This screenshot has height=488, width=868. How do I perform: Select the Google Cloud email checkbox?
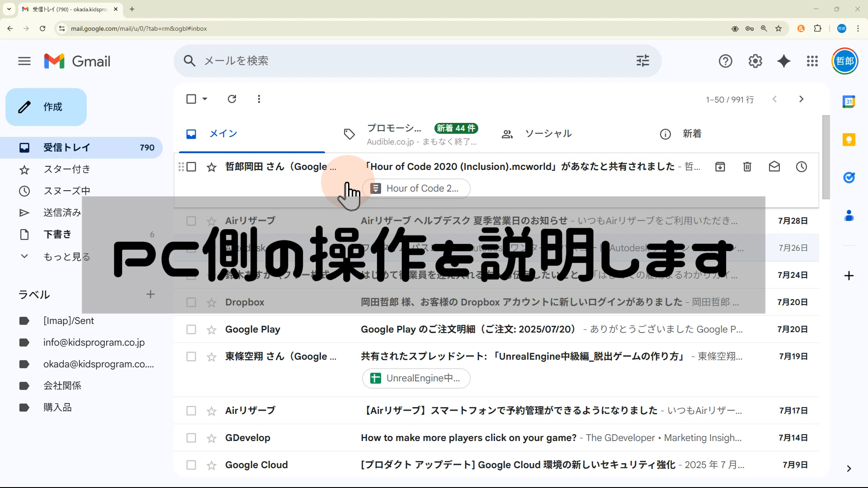(191, 465)
